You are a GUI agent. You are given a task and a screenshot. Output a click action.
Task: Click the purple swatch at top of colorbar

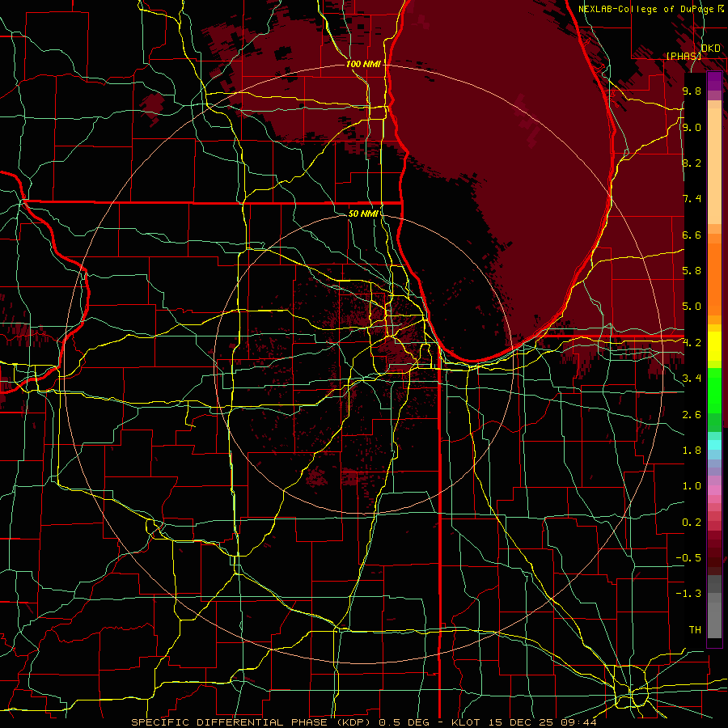[x=714, y=81]
